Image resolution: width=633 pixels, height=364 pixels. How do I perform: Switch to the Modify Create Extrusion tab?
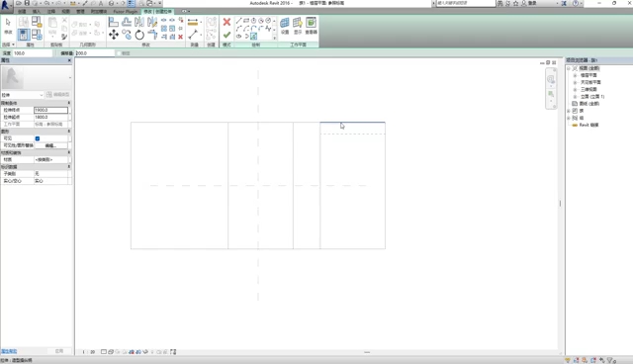click(x=158, y=11)
